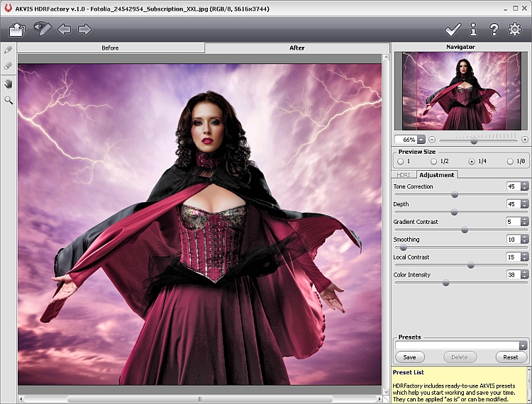Open preferences gear icon

click(x=515, y=30)
